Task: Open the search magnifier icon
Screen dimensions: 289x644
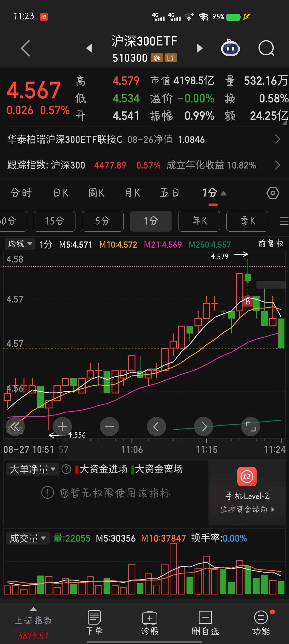Action: coord(267,48)
